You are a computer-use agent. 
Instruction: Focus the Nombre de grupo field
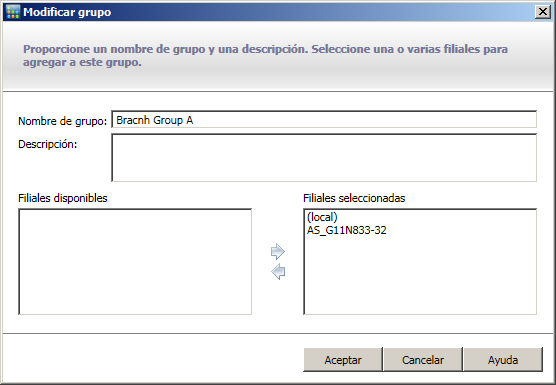pyautogui.click(x=324, y=119)
